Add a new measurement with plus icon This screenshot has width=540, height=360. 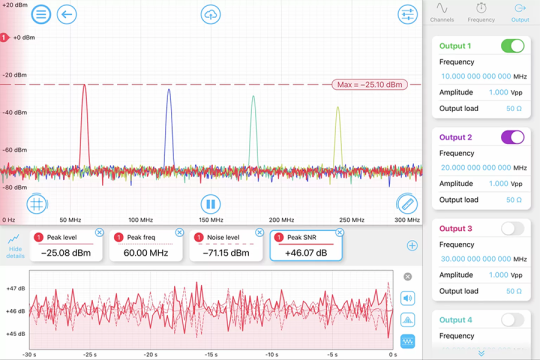click(412, 246)
